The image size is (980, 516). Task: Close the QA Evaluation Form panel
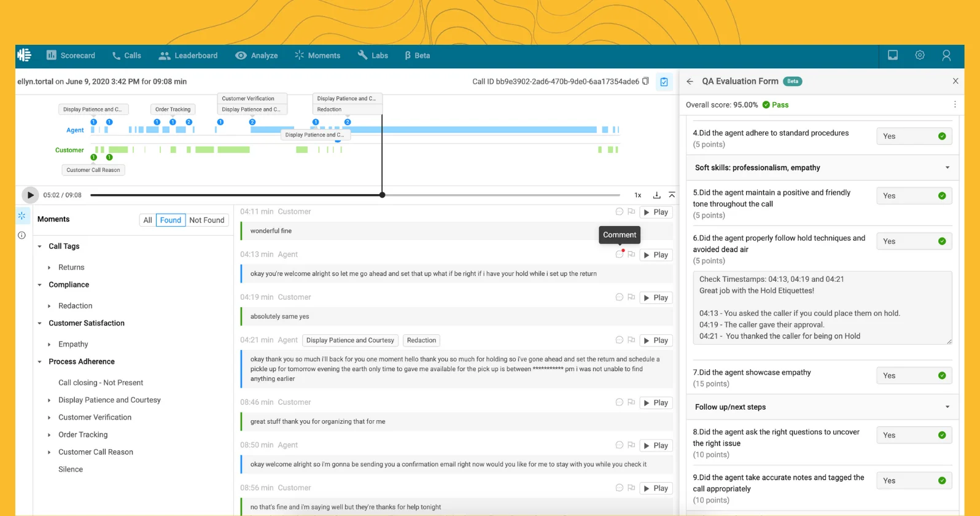coord(955,81)
